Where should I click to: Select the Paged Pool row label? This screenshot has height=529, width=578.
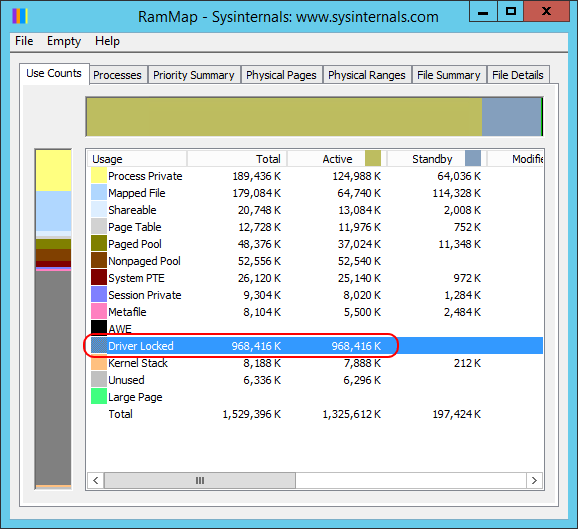[135, 244]
